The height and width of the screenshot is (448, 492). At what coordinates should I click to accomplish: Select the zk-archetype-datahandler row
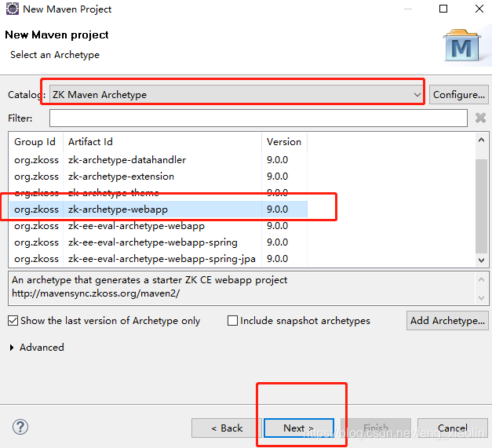click(x=159, y=160)
